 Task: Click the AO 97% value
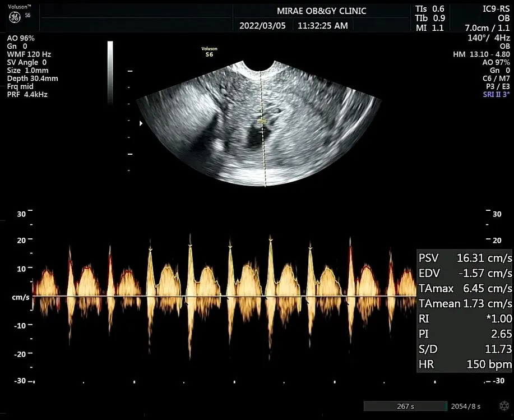click(496, 62)
